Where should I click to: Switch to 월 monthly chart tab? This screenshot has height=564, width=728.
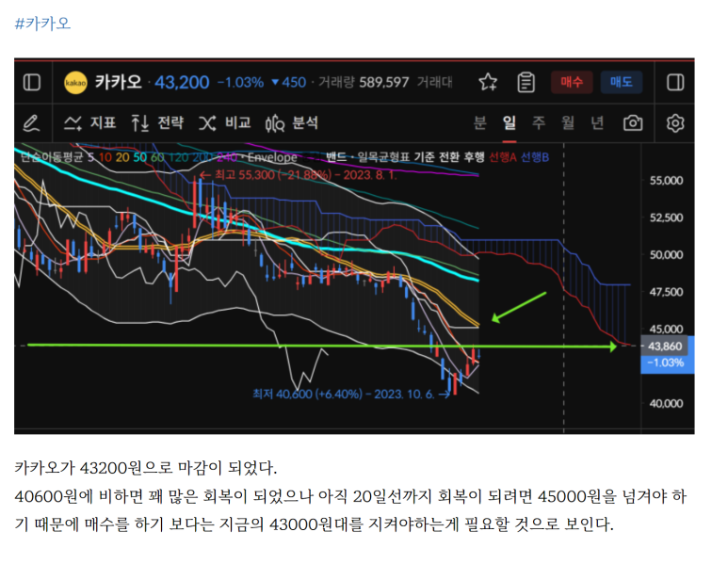pos(568,123)
